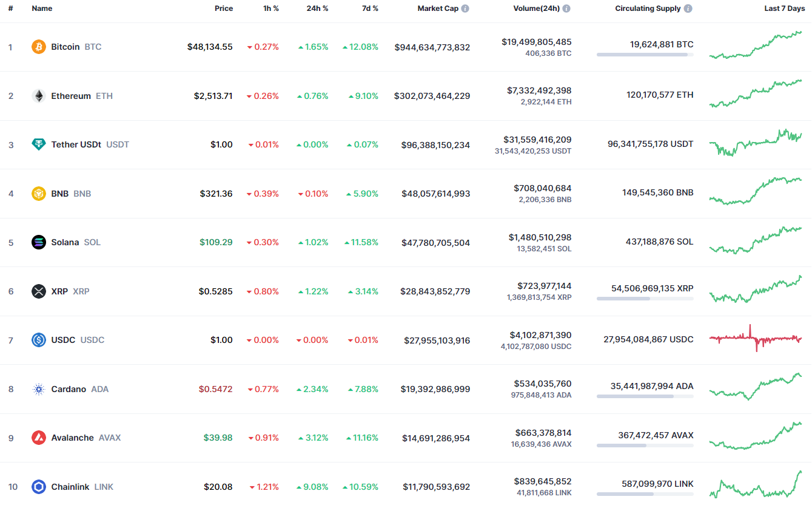This screenshot has height=505, width=812.
Task: Click the Volume(24h) info icon
Action: pos(566,8)
